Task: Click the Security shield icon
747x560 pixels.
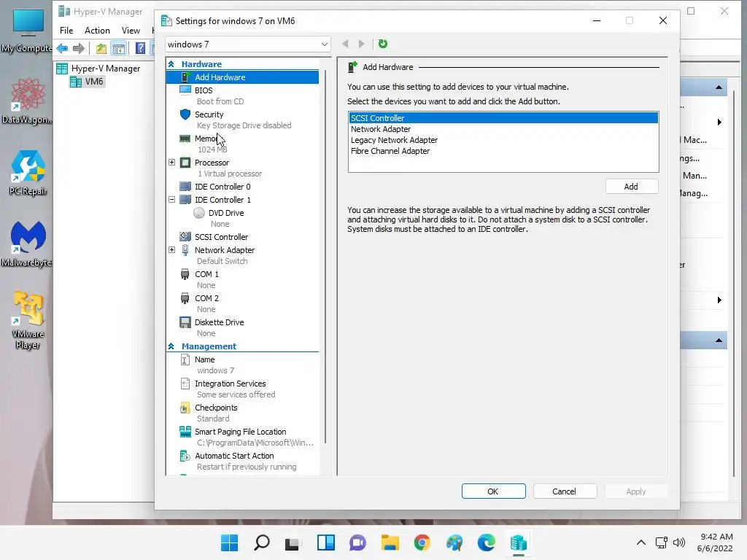Action: (x=185, y=114)
